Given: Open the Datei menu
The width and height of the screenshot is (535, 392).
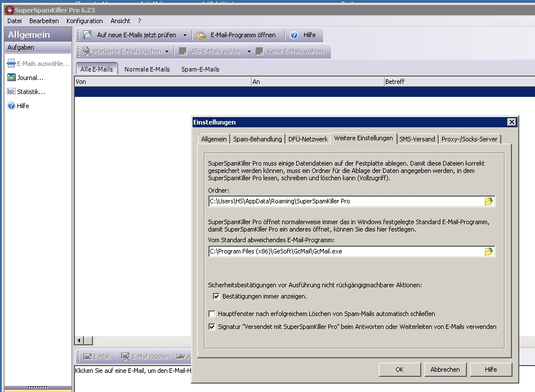Looking at the screenshot, I should pyautogui.click(x=15, y=21).
